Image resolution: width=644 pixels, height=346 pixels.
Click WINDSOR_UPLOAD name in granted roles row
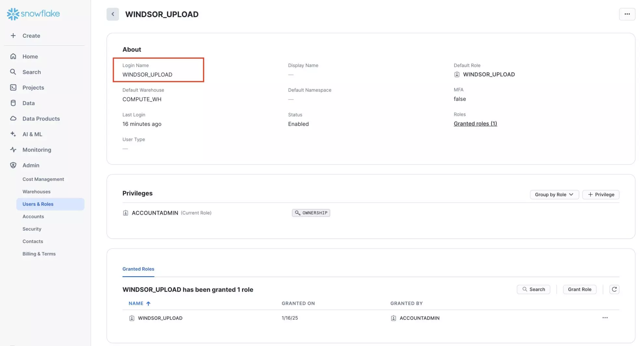coord(160,318)
